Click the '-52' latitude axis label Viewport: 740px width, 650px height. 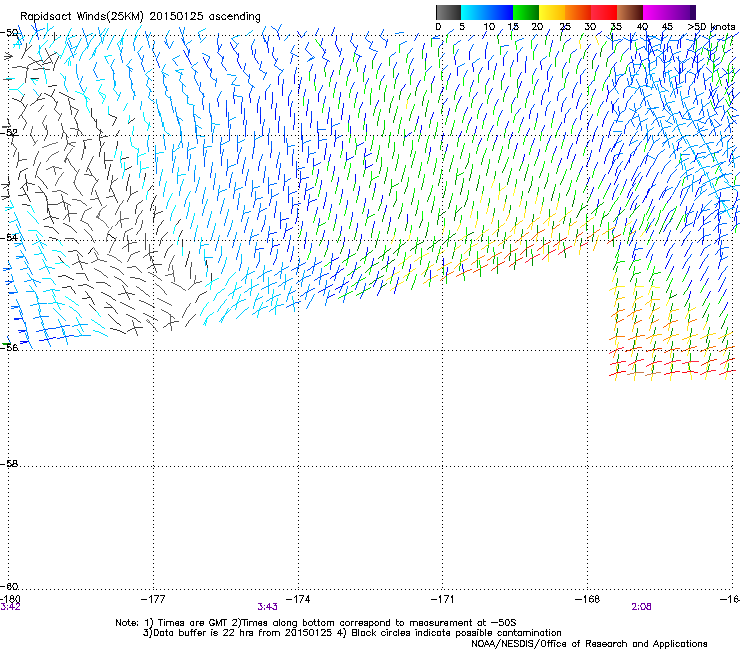pyautogui.click(x=9, y=133)
